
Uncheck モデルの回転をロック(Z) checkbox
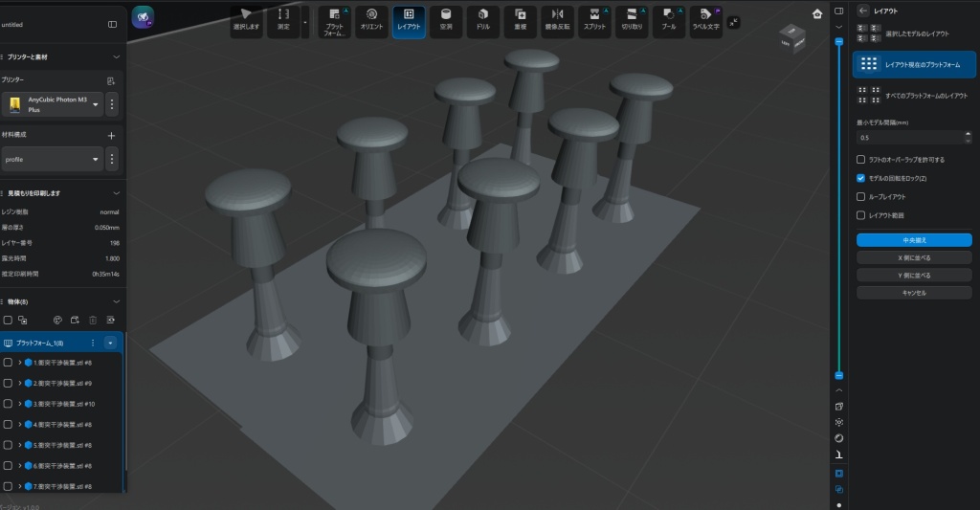861,178
